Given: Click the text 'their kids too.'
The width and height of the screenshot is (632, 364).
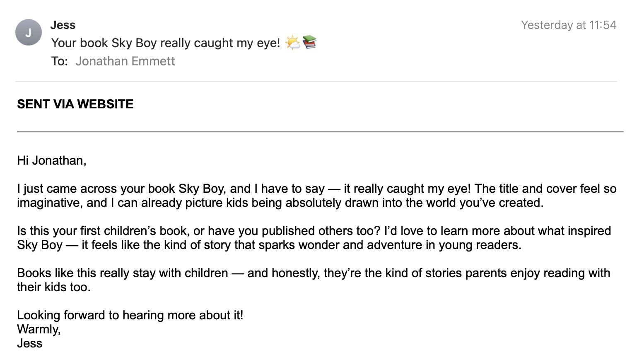Looking at the screenshot, I should pyautogui.click(x=54, y=287).
